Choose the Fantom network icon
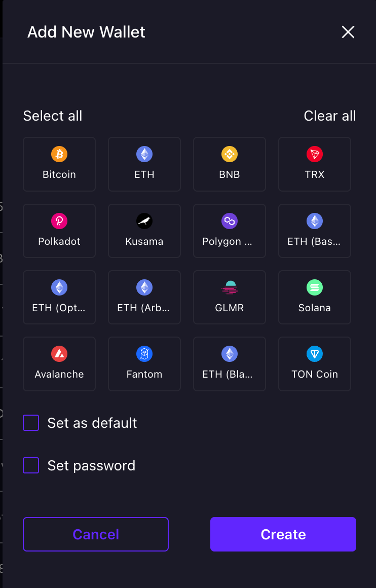Viewport: 376px width, 588px height. coord(144,354)
